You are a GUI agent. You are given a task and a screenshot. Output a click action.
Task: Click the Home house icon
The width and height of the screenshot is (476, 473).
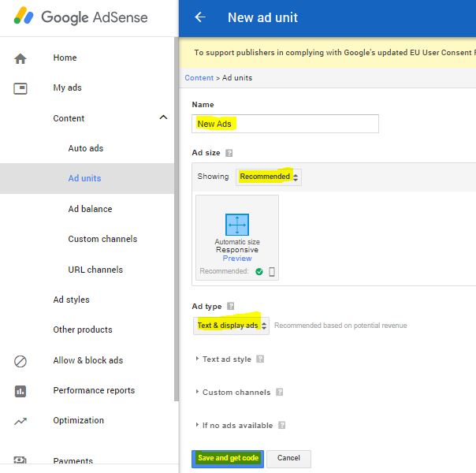click(20, 58)
